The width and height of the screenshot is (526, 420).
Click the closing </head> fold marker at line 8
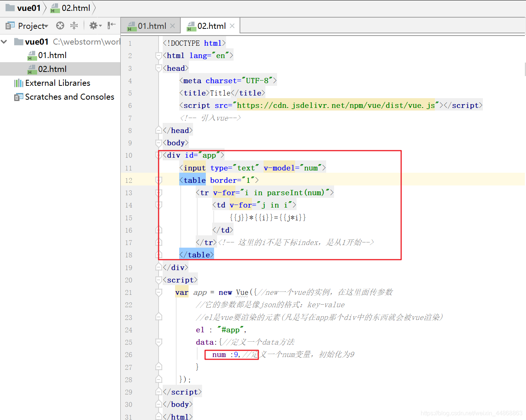[159, 130]
